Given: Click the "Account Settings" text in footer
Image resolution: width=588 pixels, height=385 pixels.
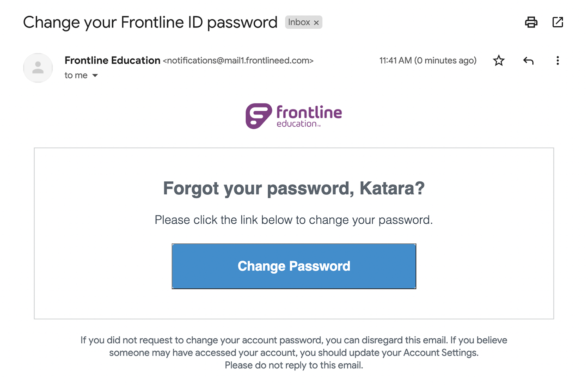Looking at the screenshot, I should (x=440, y=352).
